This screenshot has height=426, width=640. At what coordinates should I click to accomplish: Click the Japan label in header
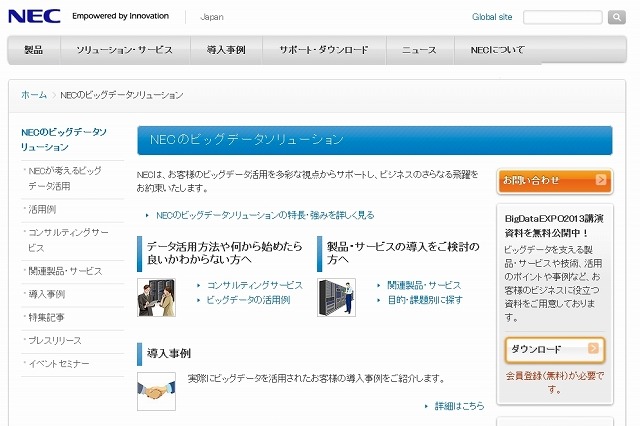coord(212,17)
